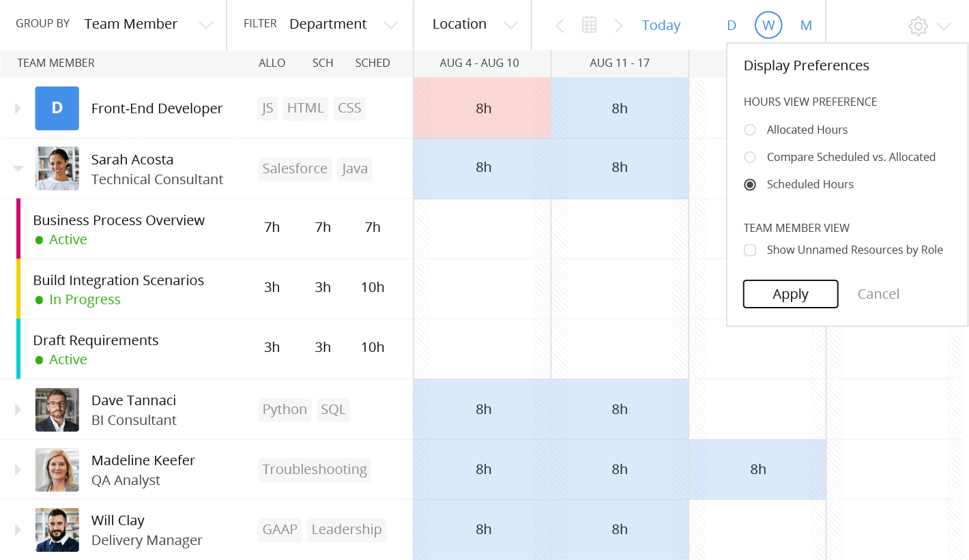
Task: Click Sarah Acosta's Aug 11 - 17 8h cell
Action: [x=620, y=168]
